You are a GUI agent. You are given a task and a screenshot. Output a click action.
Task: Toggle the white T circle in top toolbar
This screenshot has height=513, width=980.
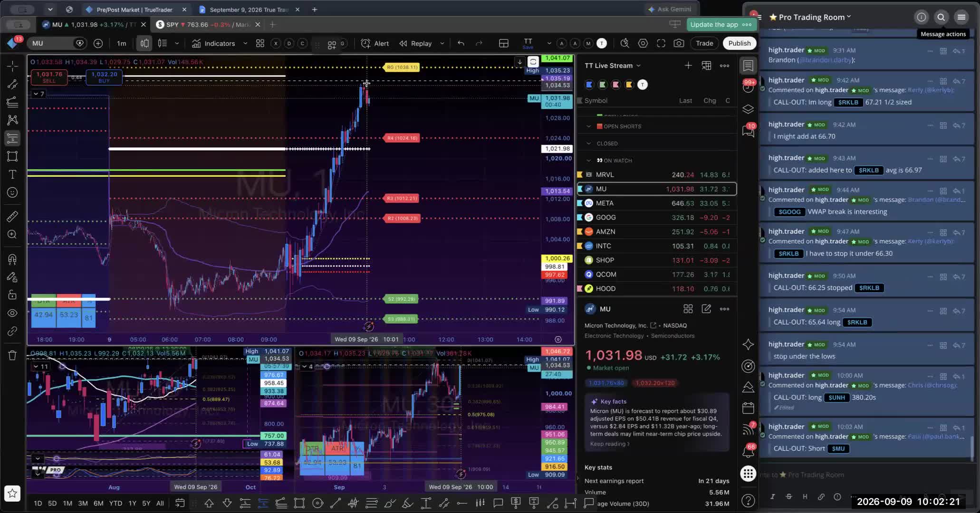(602, 43)
